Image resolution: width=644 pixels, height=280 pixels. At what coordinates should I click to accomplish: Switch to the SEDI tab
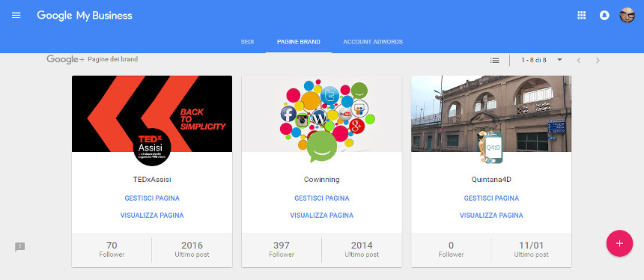point(247,42)
